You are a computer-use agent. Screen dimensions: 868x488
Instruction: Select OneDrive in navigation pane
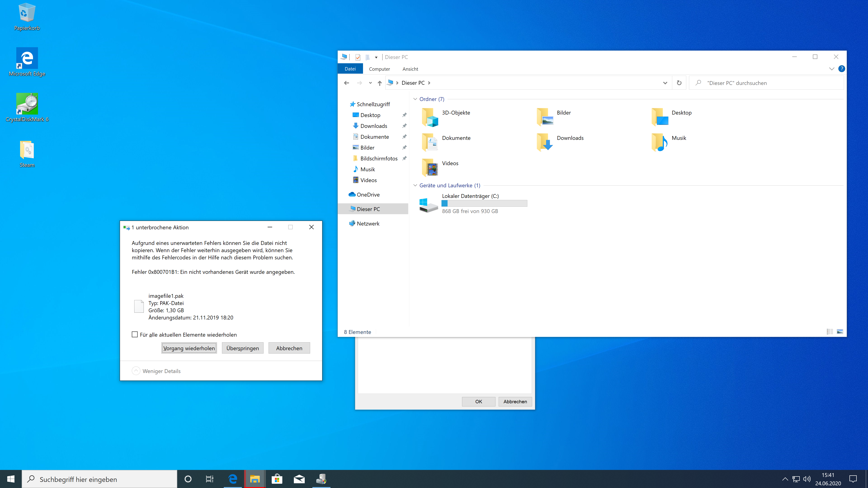pos(364,194)
